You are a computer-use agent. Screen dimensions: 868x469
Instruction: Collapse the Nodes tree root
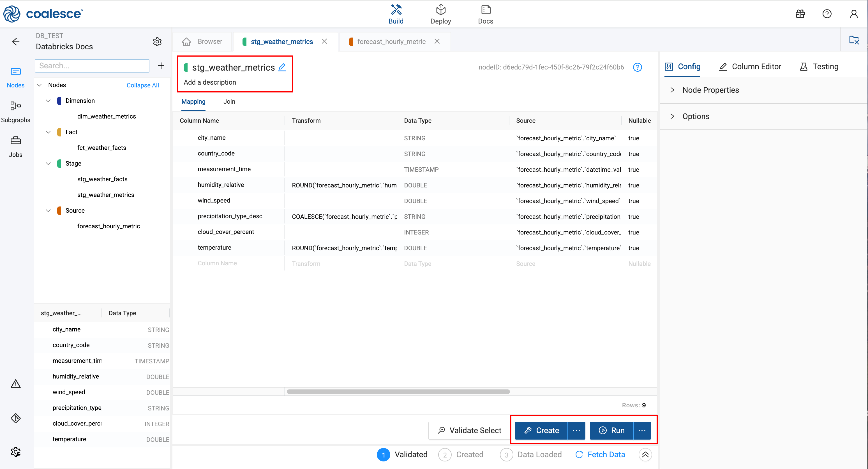pyautogui.click(x=40, y=85)
